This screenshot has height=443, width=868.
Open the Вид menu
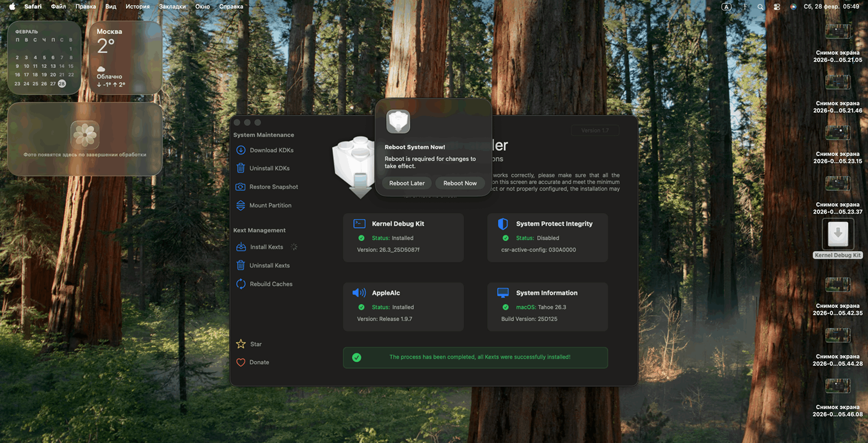click(x=111, y=7)
